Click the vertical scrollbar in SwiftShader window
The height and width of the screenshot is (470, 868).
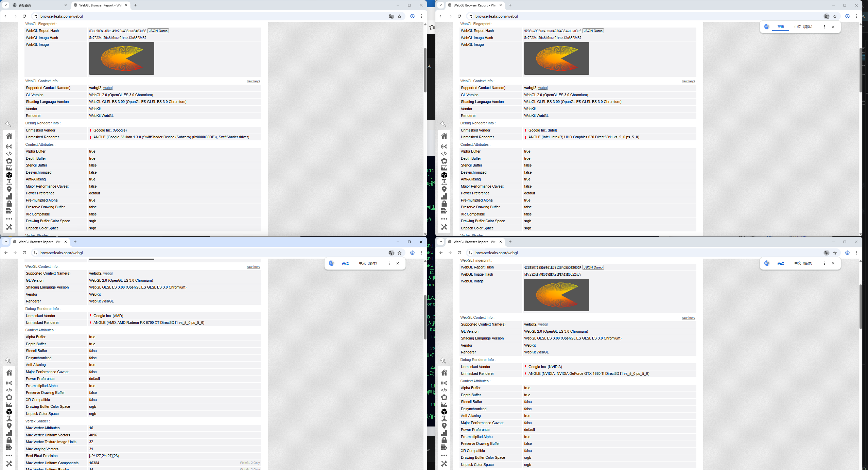425,70
